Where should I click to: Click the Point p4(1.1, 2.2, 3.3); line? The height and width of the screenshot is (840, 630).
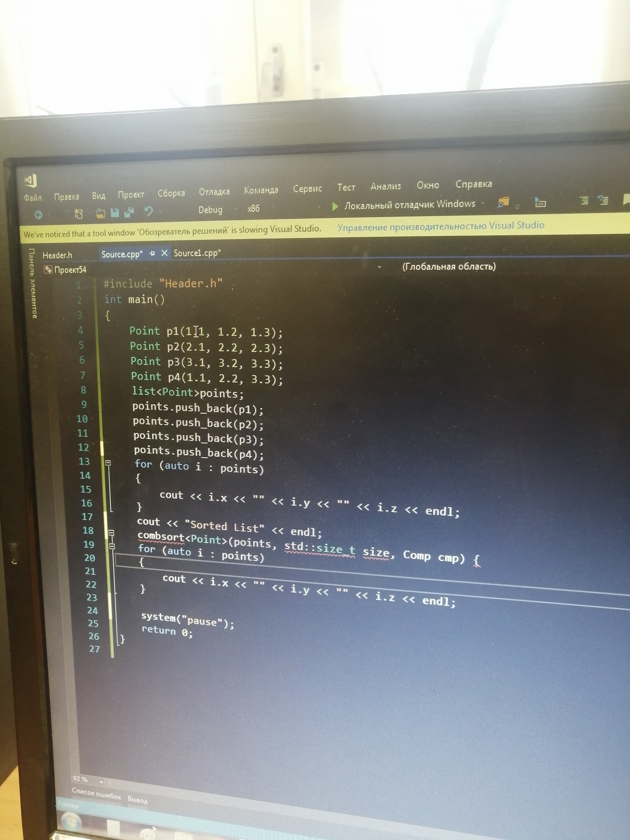coord(207,377)
